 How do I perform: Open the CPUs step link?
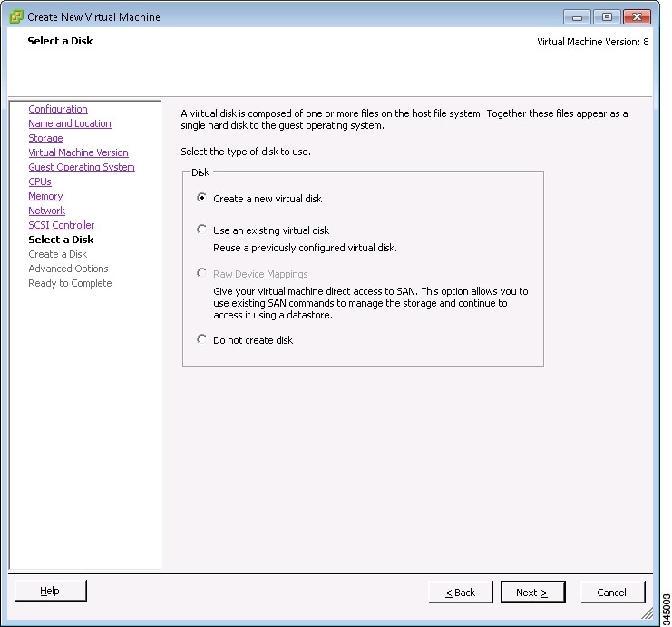[39, 181]
